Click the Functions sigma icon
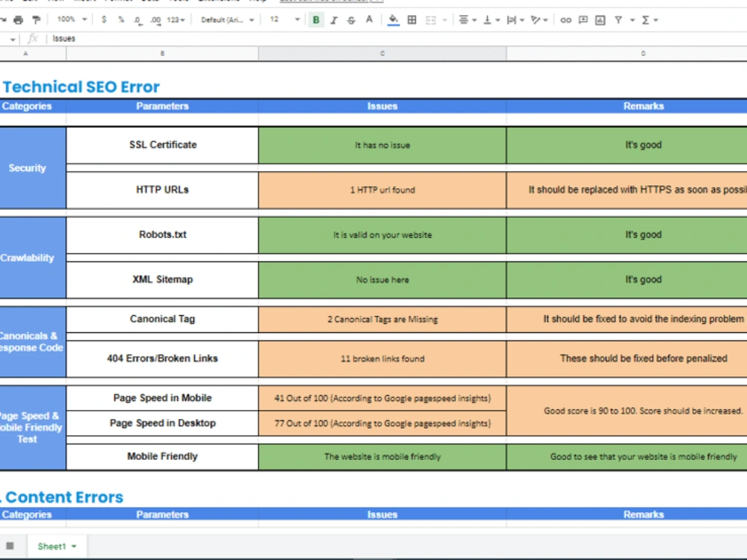This screenshot has width=747, height=560. (645, 20)
